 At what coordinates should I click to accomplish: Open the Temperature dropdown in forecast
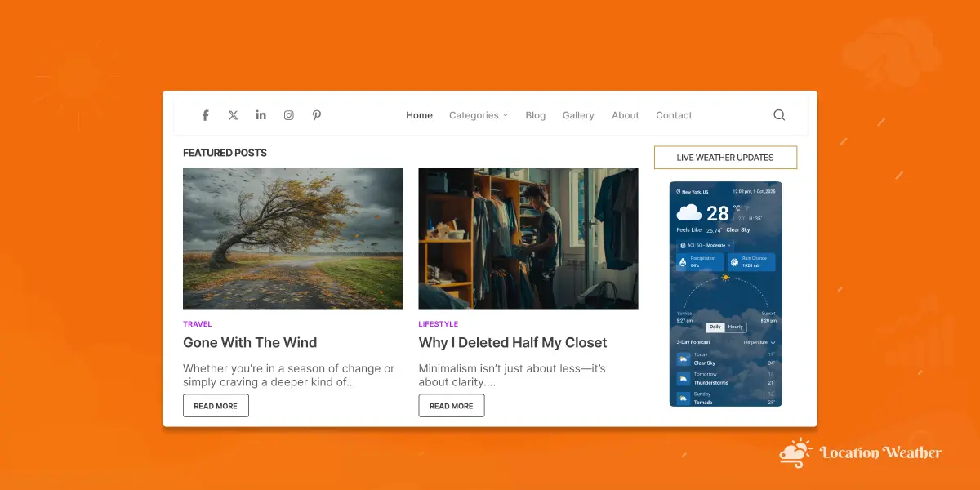pos(759,342)
